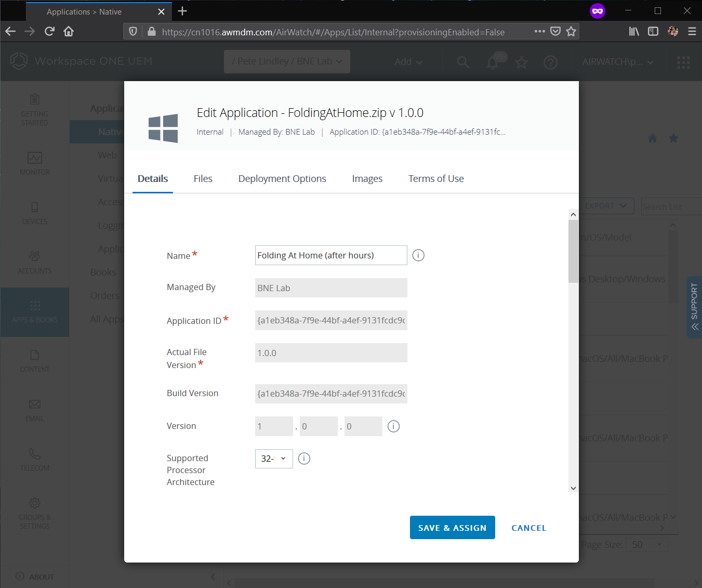Click info icon next to Version fields
This screenshot has width=702, height=588.
point(394,426)
